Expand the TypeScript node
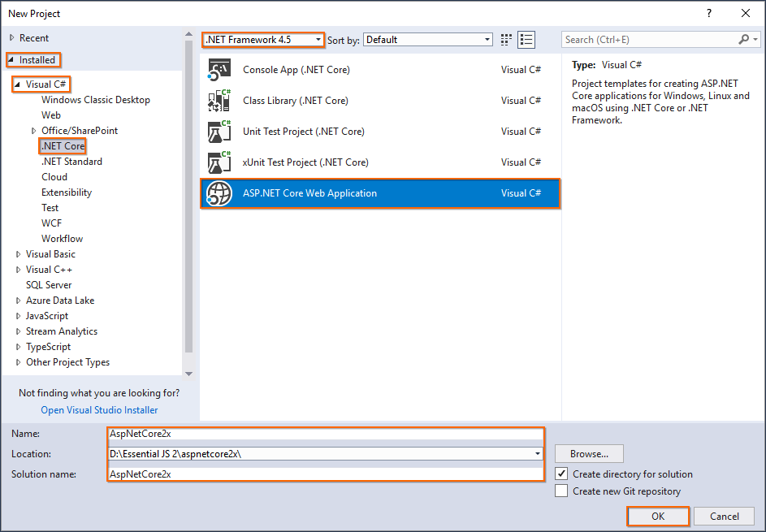 pos(18,347)
